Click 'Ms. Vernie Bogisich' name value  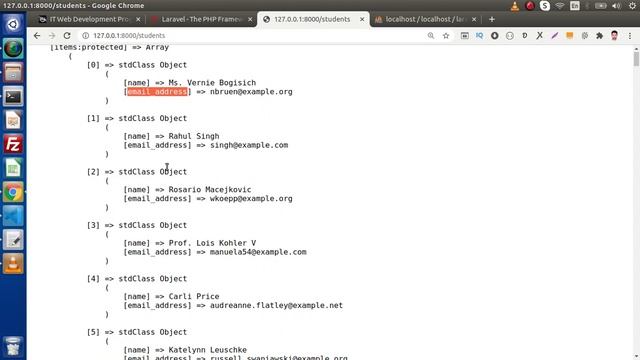(x=212, y=83)
